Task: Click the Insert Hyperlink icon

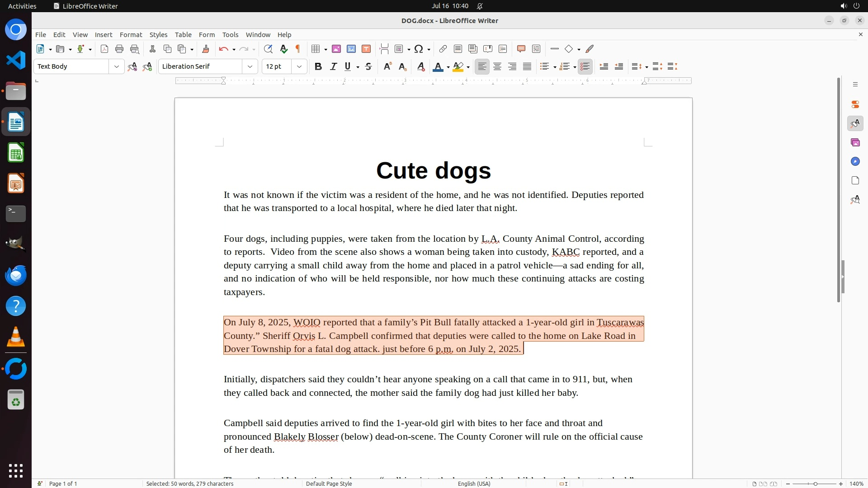Action: coord(443,49)
